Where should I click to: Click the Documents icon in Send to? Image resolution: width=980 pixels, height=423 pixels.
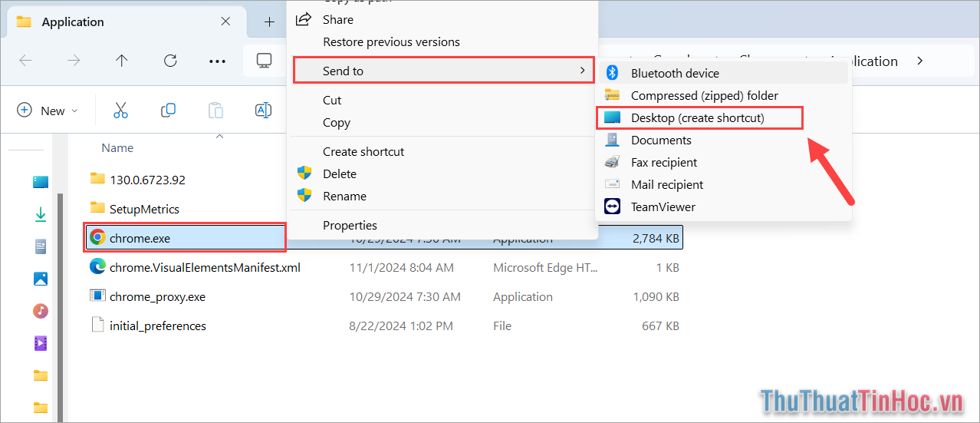pyautogui.click(x=612, y=140)
